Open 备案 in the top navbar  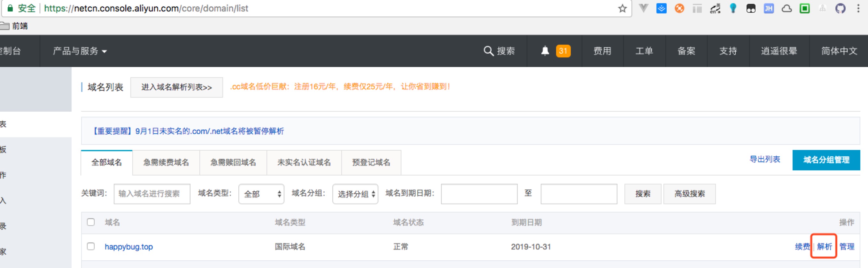[686, 51]
